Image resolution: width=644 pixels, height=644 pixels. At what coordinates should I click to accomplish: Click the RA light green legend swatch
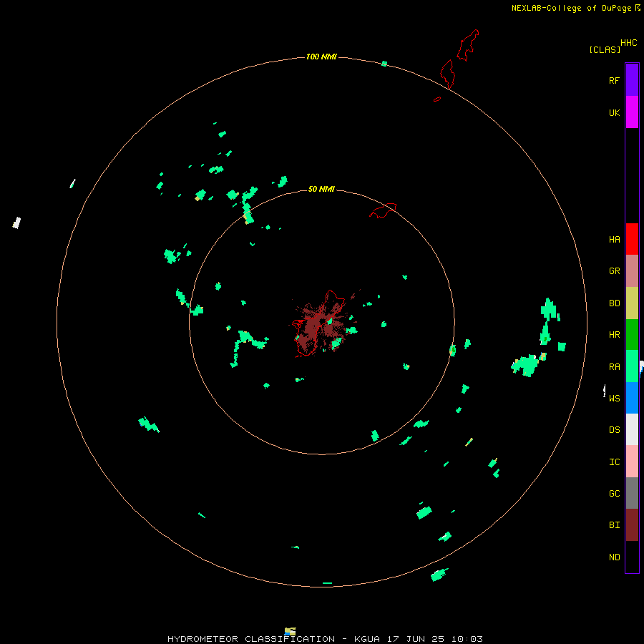coord(632,366)
